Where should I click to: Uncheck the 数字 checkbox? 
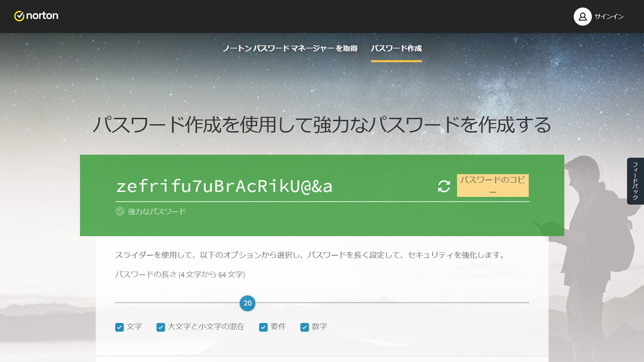[x=305, y=327]
